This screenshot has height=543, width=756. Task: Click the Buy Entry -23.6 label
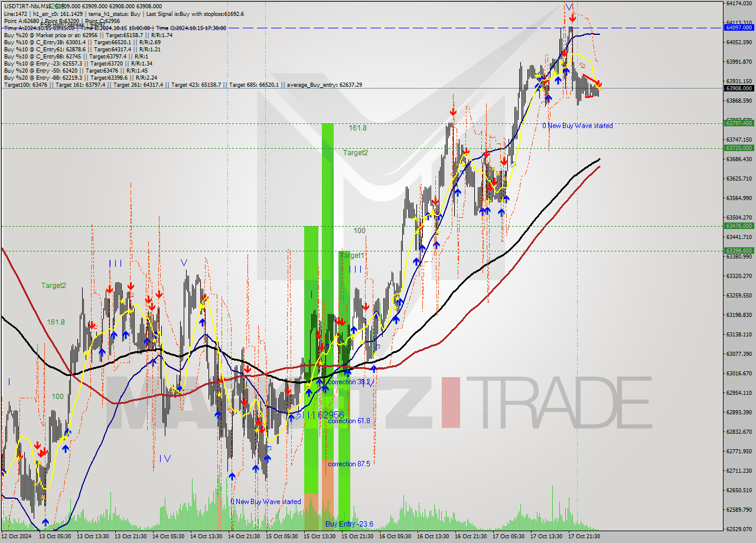(349, 524)
